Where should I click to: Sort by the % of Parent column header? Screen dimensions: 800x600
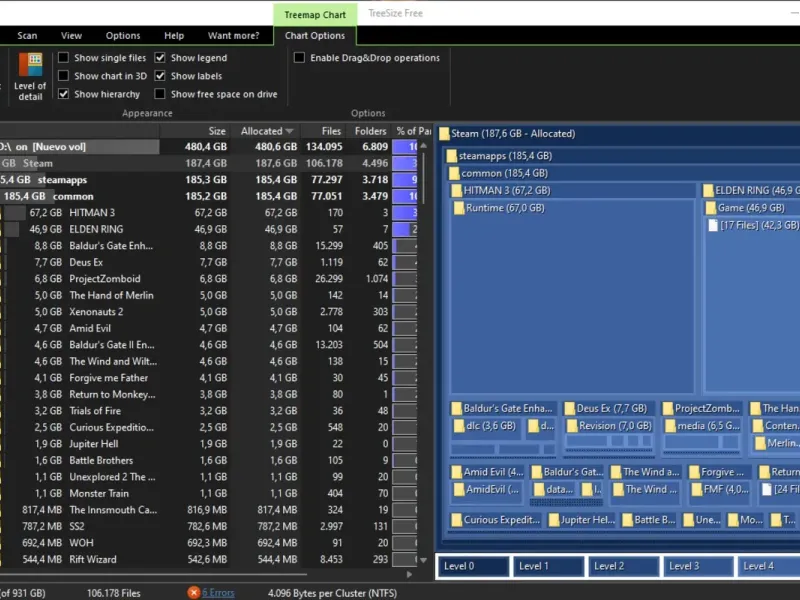click(412, 131)
